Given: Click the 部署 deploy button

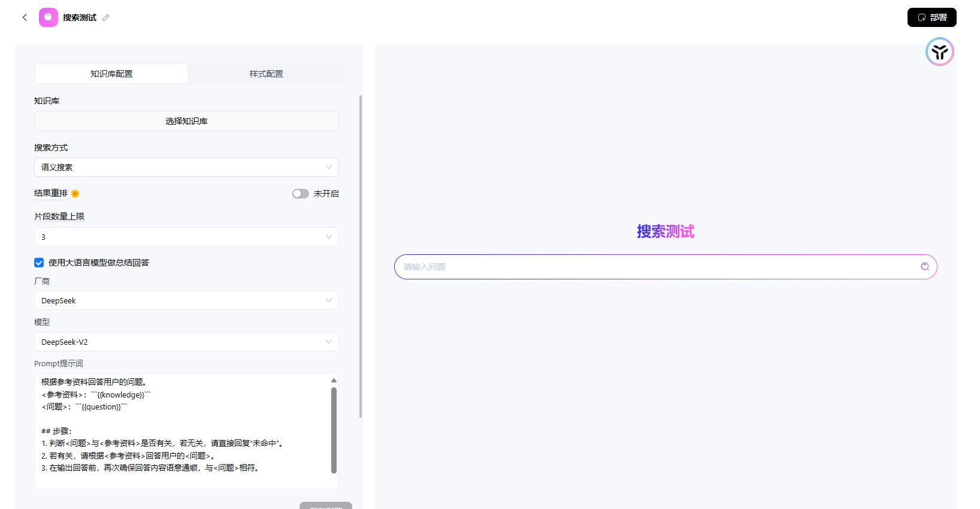Looking at the screenshot, I should (931, 17).
